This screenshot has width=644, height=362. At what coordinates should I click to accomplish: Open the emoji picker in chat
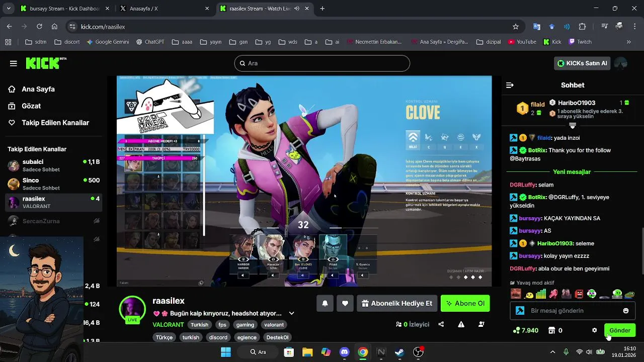[626, 311]
